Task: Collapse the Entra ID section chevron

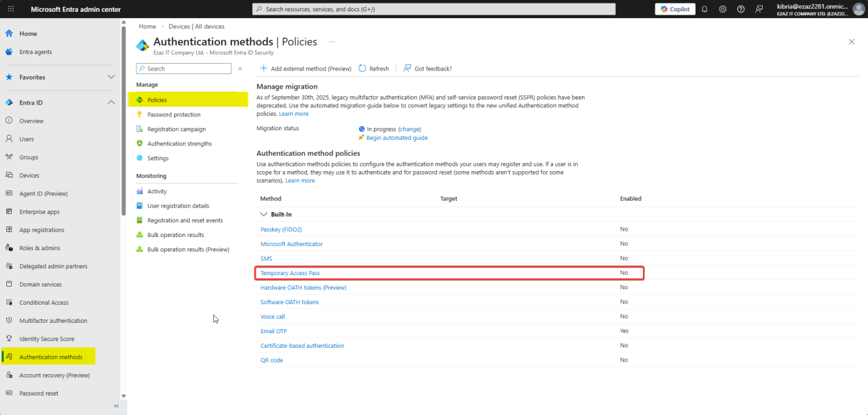Action: point(111,103)
